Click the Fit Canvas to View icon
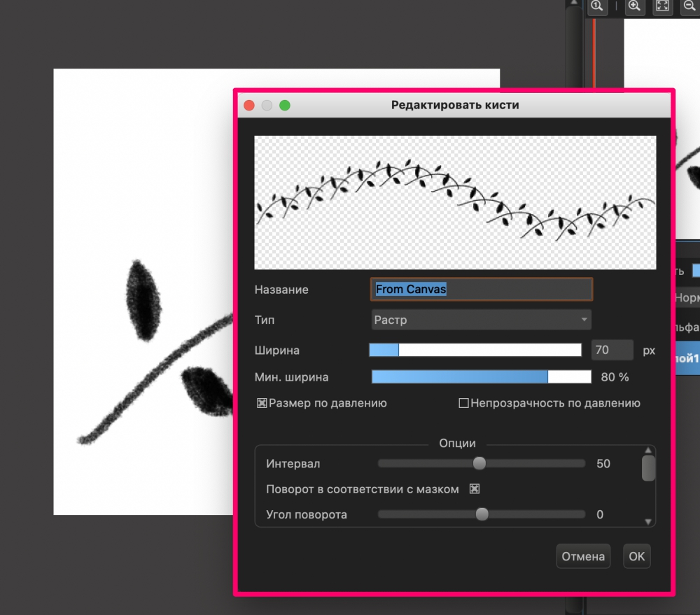This screenshot has height=615, width=700. tap(662, 7)
